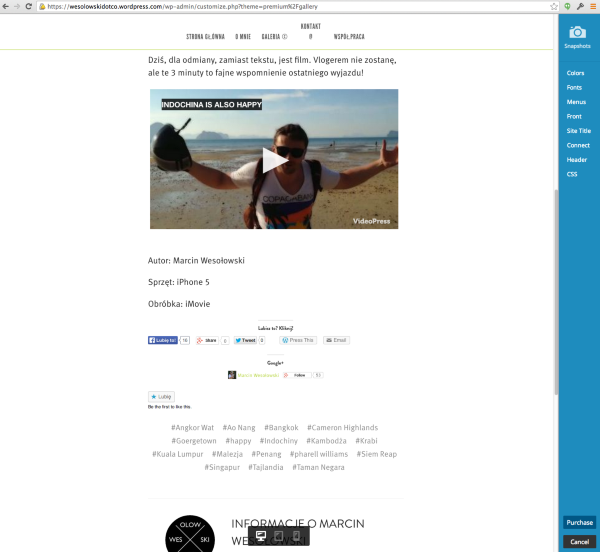Viewport: 600px width, 552px height.
Task: Switch preview to tablet view icon
Action: 279,536
